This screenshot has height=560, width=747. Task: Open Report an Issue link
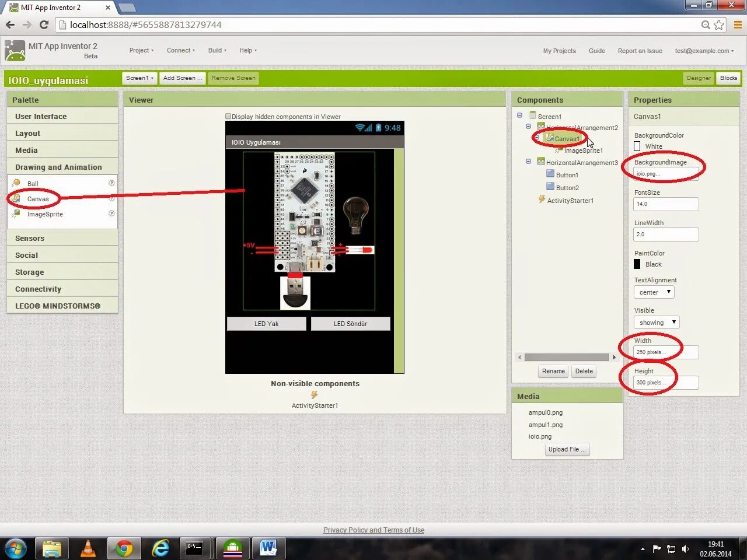click(640, 51)
